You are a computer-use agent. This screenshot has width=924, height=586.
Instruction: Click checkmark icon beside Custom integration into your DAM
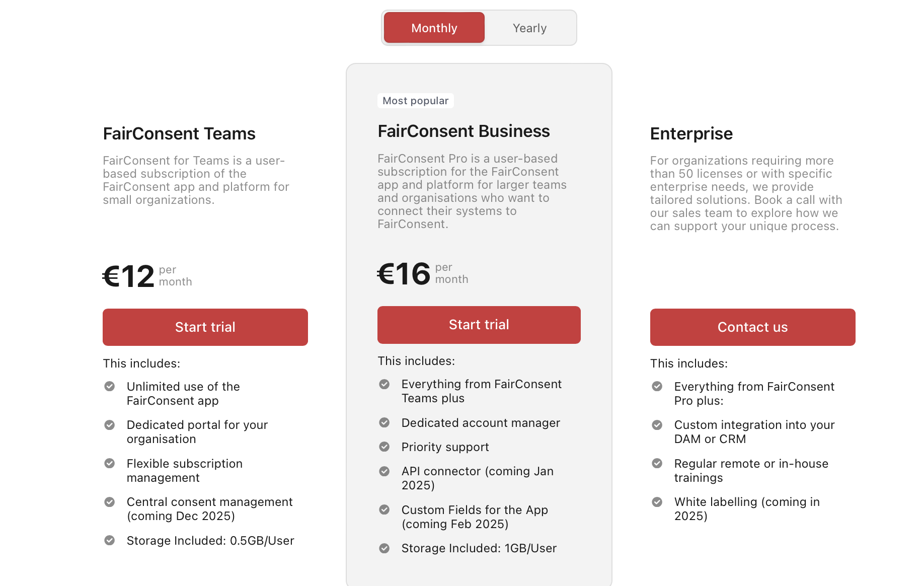(657, 425)
